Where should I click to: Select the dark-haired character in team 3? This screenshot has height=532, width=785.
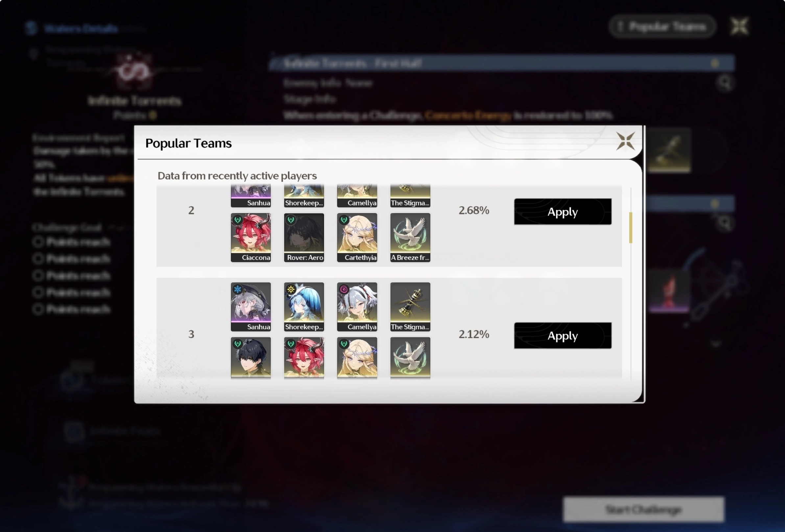pyautogui.click(x=250, y=357)
